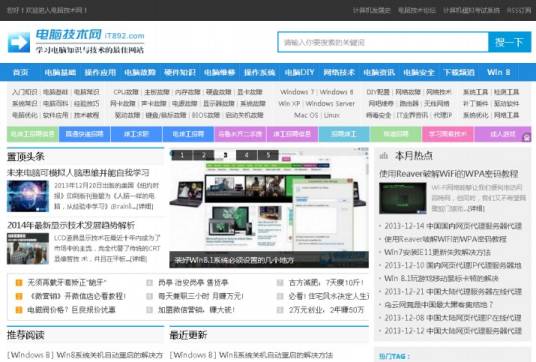Open the 电脑故障 menu item

pos(140,72)
